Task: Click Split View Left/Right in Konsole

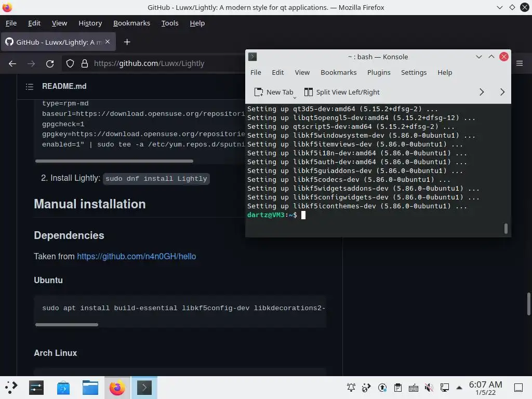Action: pos(342,92)
